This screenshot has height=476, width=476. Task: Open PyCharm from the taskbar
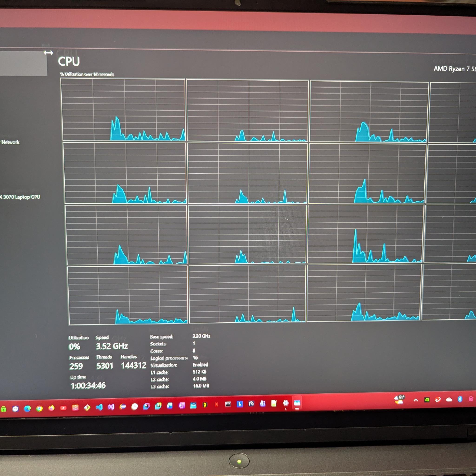158,406
